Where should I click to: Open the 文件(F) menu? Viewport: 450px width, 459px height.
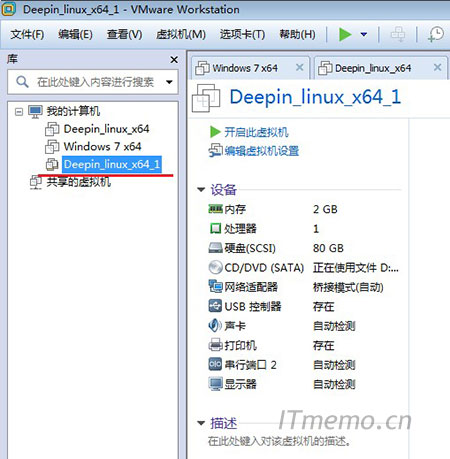tap(27, 34)
